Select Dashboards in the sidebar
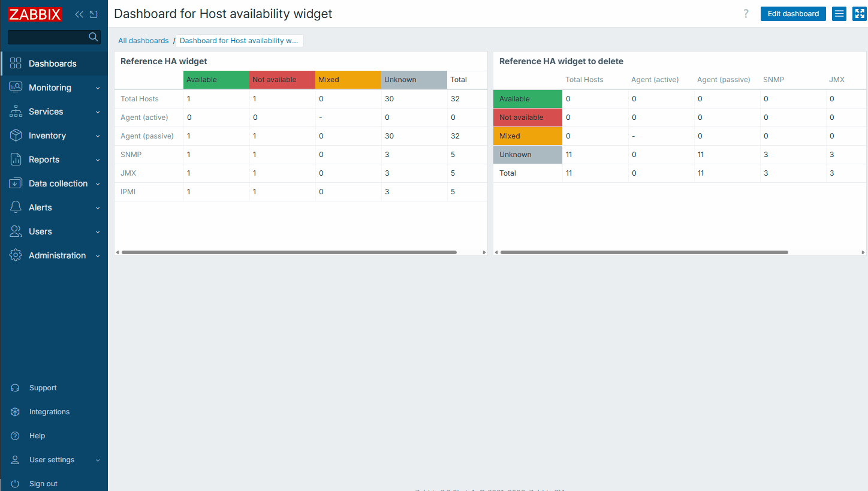The height and width of the screenshot is (491, 868). 53,64
